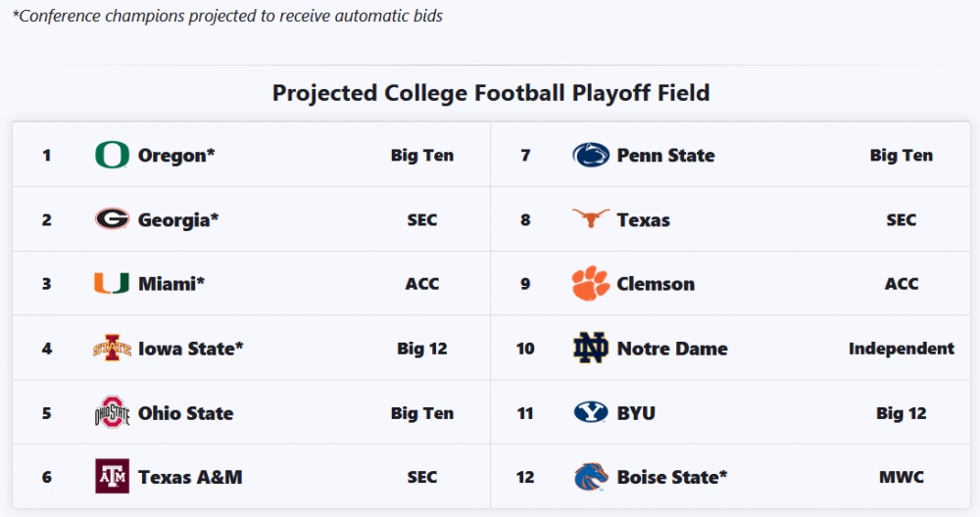
Task: Click the Ohio State logo
Action: (x=112, y=413)
